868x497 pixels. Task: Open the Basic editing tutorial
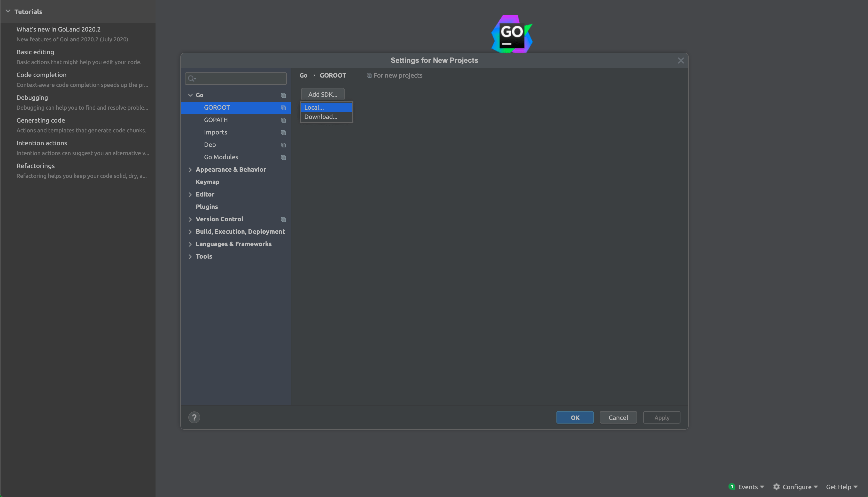click(x=35, y=52)
